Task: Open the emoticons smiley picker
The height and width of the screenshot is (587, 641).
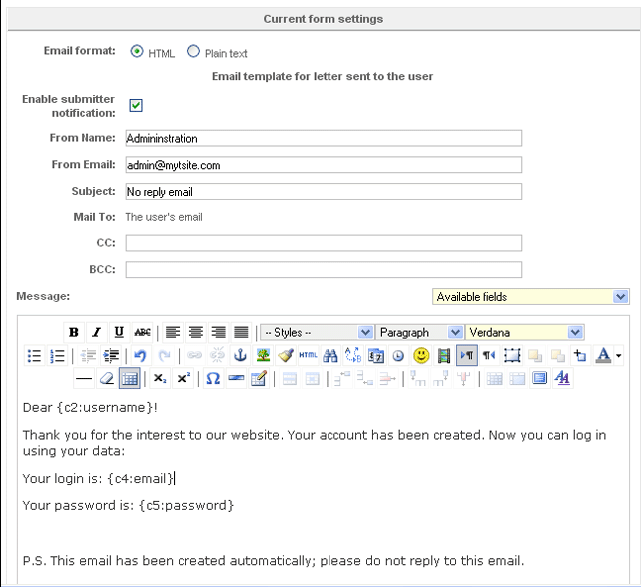Action: 421,356
